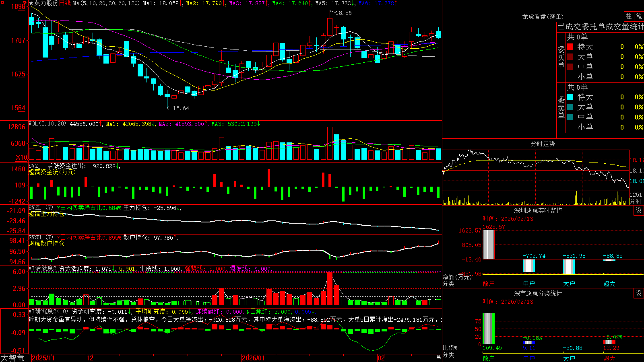
Task: Click the cyan 特大 sell-order color swatch
Action: [x=570, y=97]
